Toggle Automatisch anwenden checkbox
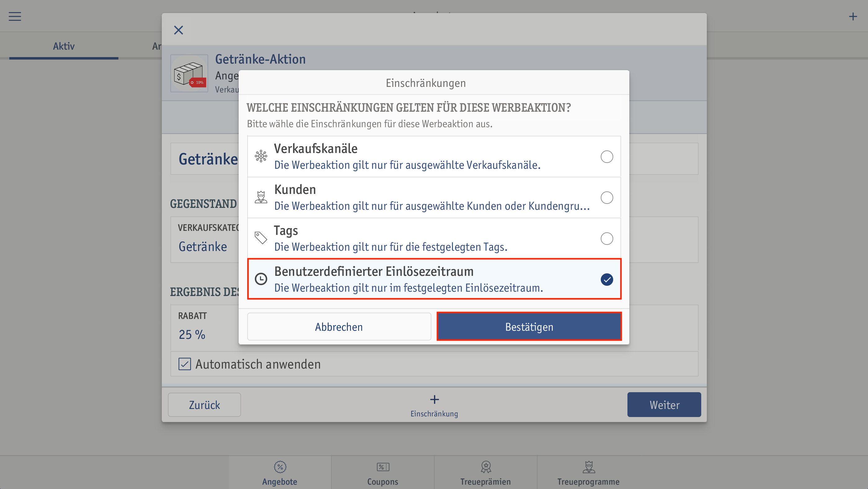The image size is (868, 489). tap(185, 364)
